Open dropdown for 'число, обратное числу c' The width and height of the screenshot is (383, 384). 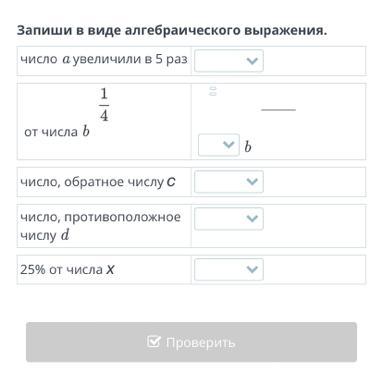[229, 182]
